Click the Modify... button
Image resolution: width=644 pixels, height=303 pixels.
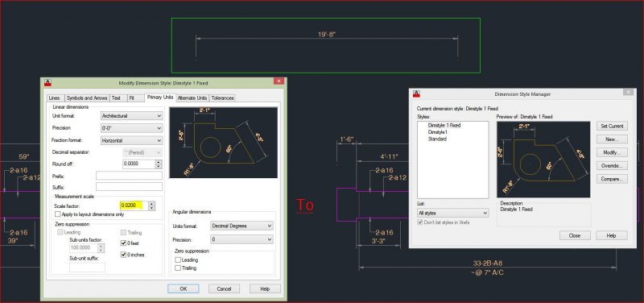click(612, 152)
